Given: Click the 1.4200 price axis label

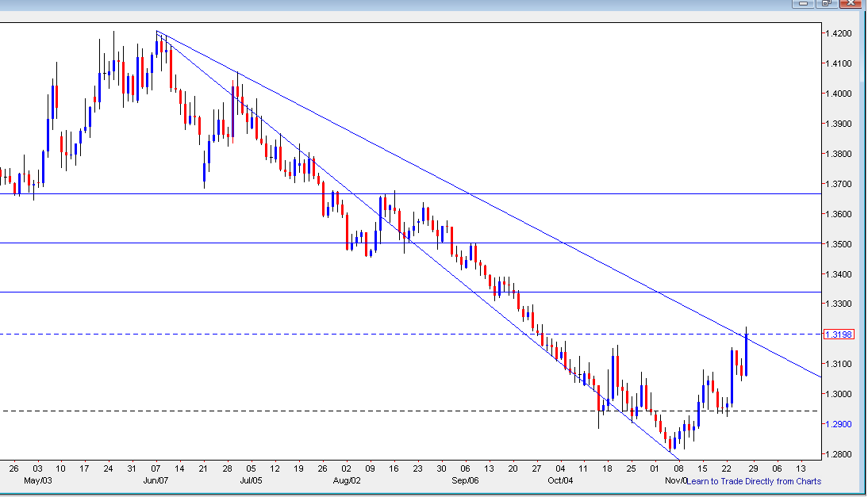Looking at the screenshot, I should (x=839, y=33).
